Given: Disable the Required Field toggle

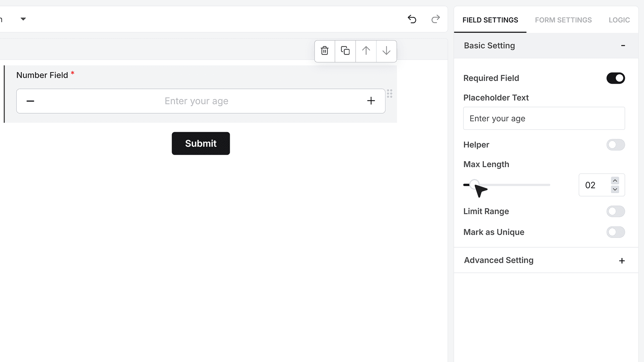Looking at the screenshot, I should coord(615,78).
